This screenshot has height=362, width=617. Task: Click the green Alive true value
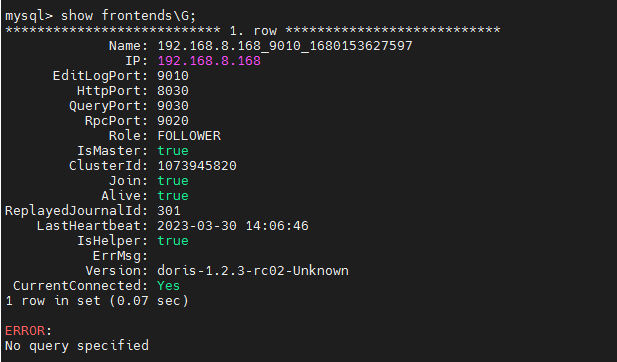tap(173, 196)
